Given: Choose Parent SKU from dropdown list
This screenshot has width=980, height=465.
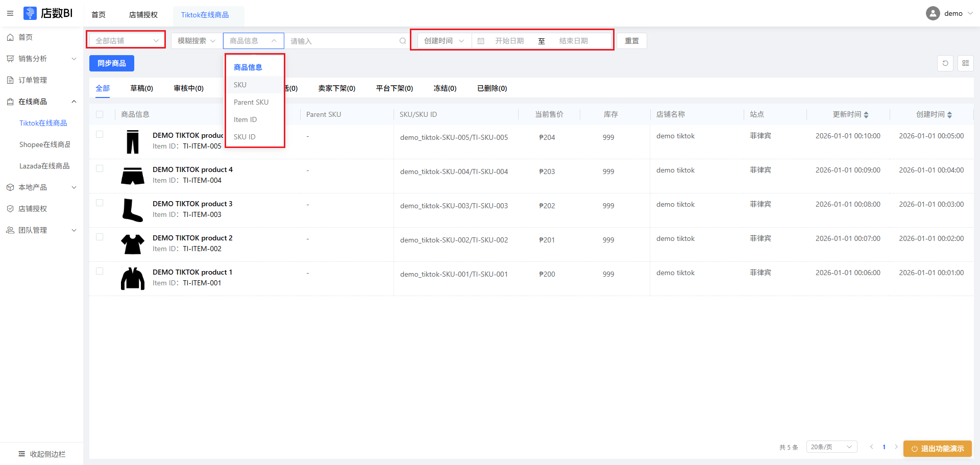Looking at the screenshot, I should point(251,102).
